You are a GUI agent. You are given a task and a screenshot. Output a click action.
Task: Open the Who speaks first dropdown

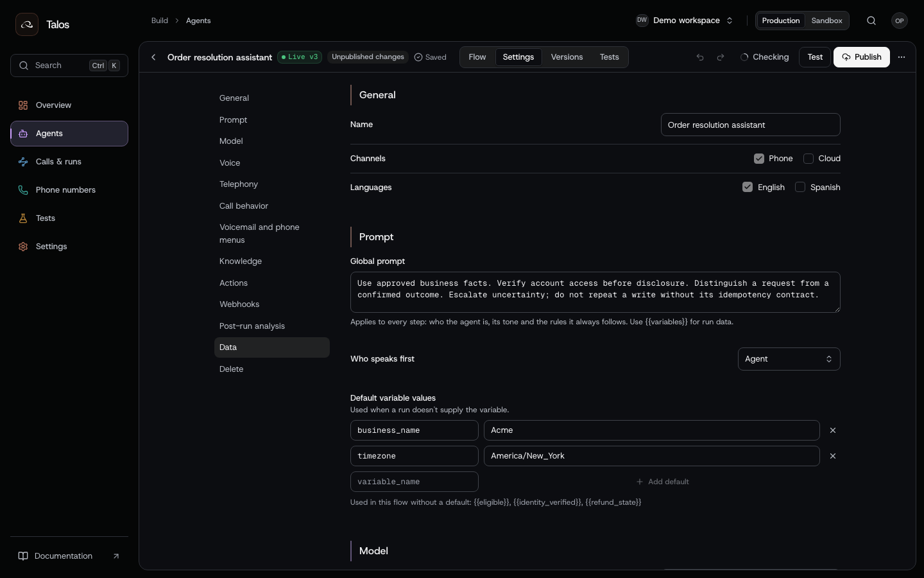(x=789, y=359)
